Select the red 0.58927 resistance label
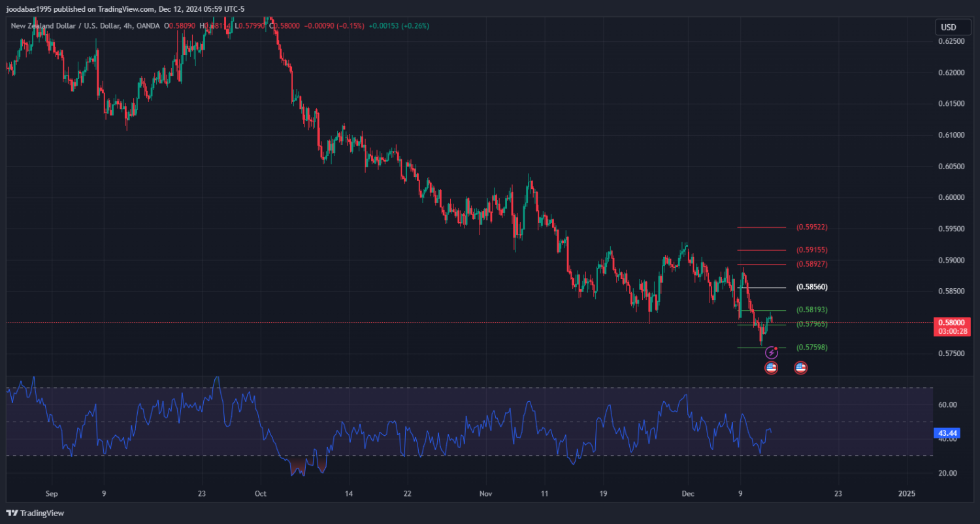 tap(811, 265)
